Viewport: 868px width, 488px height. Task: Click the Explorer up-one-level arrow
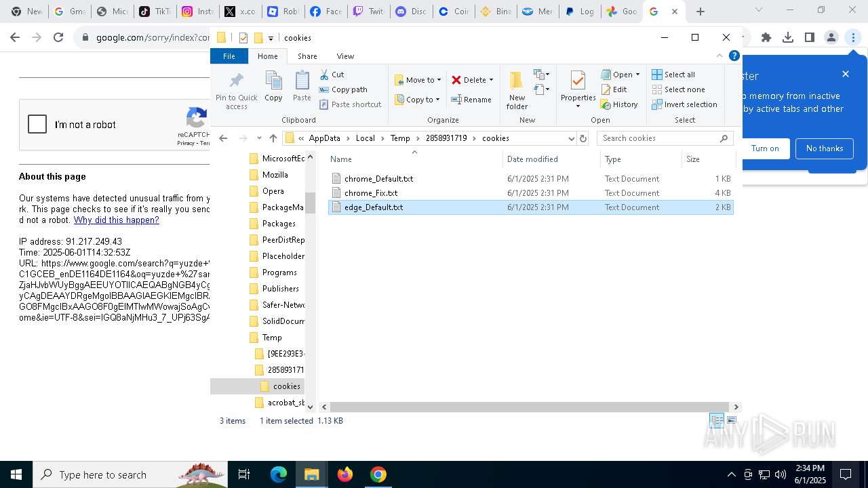[x=273, y=138]
